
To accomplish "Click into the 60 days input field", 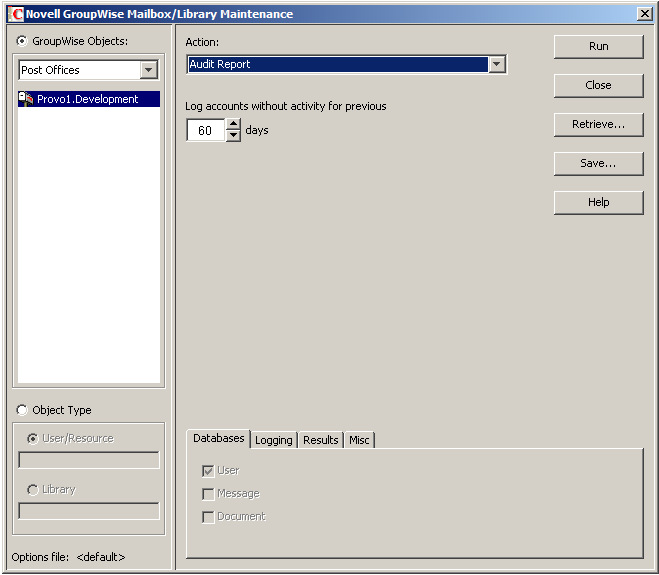I will click(x=206, y=130).
